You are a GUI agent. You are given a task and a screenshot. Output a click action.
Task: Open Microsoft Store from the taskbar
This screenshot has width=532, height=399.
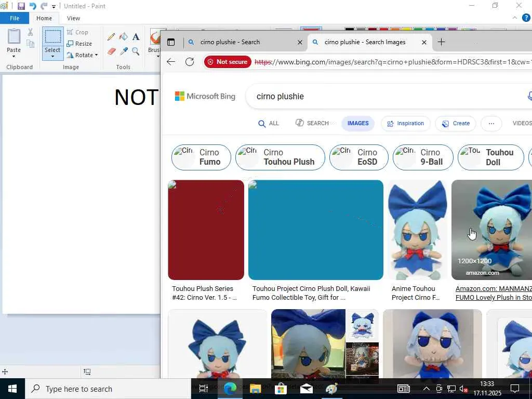pyautogui.click(x=281, y=389)
